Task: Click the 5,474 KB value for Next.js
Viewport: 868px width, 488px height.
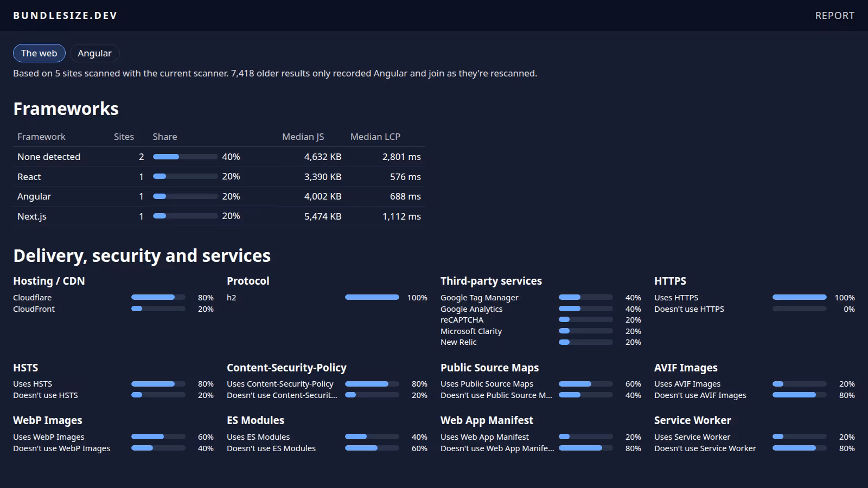Action: click(x=323, y=216)
